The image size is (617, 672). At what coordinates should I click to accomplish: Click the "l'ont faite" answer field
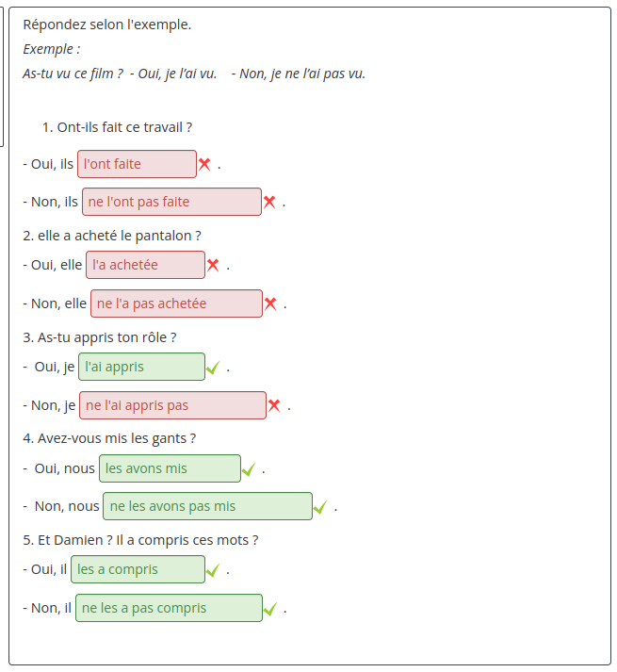pos(137,164)
